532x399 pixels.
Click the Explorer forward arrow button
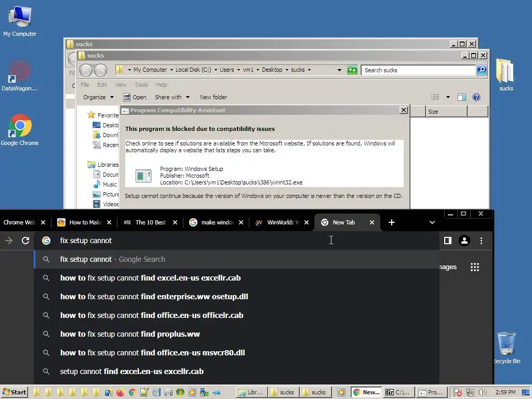(x=100, y=70)
